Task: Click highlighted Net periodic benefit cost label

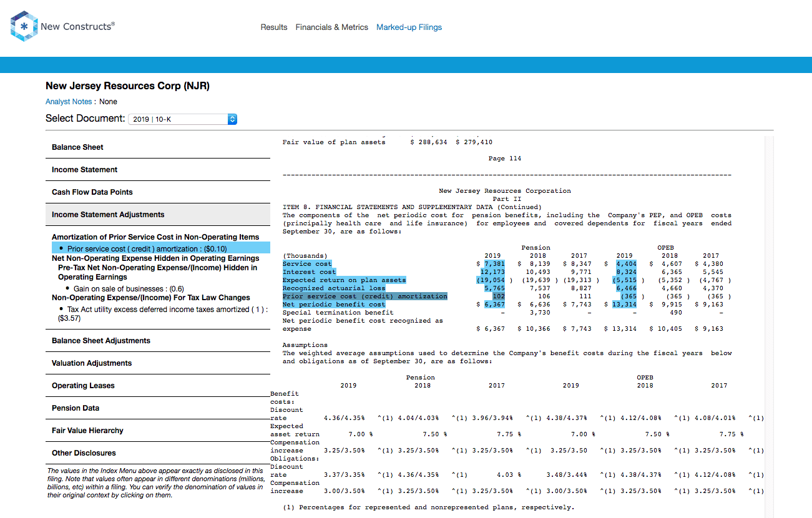Action: coord(334,305)
